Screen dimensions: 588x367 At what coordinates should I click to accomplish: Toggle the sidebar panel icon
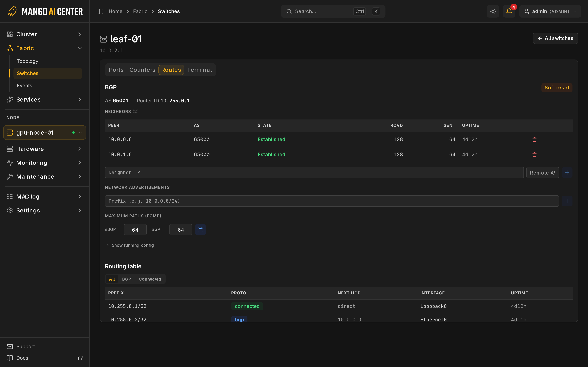coord(100,11)
